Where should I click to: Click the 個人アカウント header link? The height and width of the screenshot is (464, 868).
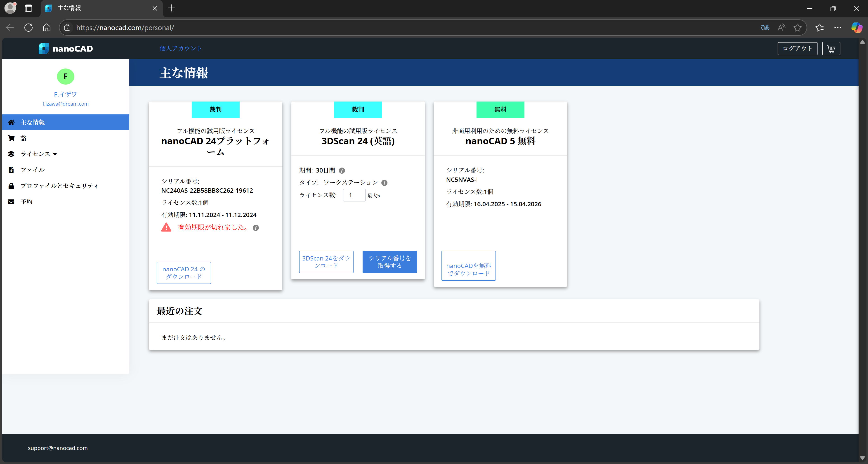click(x=181, y=48)
